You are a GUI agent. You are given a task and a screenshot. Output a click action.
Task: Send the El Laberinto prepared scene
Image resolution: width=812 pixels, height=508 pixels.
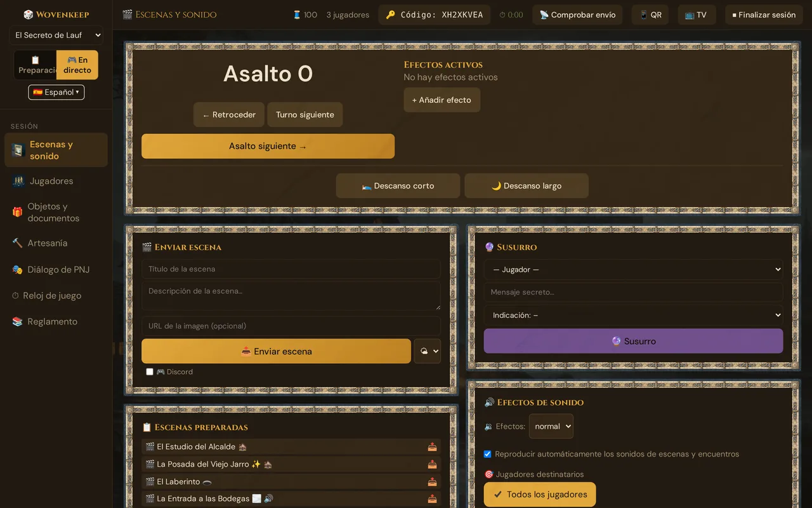pos(432,481)
